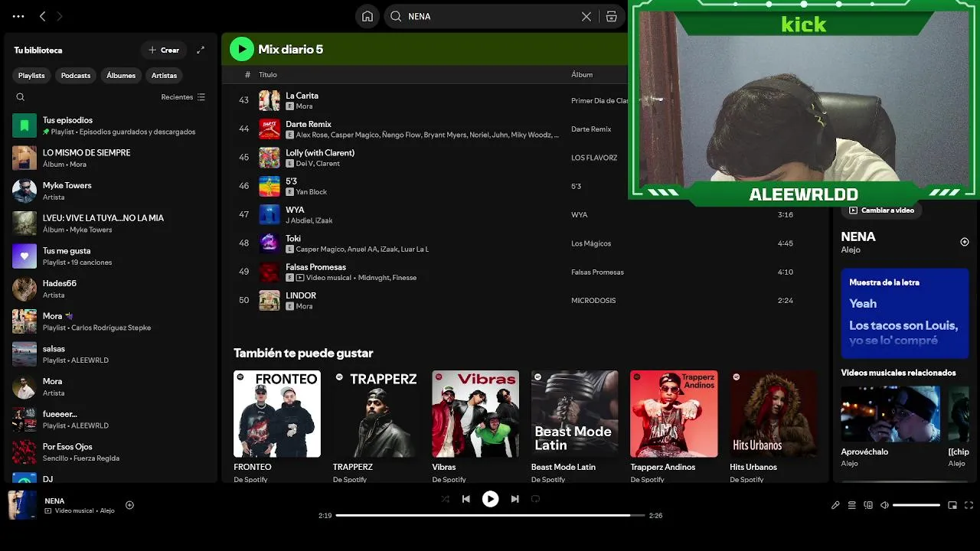This screenshot has height=551, width=980.
Task: Play the Mix diario 5 playlist
Action: [242, 49]
